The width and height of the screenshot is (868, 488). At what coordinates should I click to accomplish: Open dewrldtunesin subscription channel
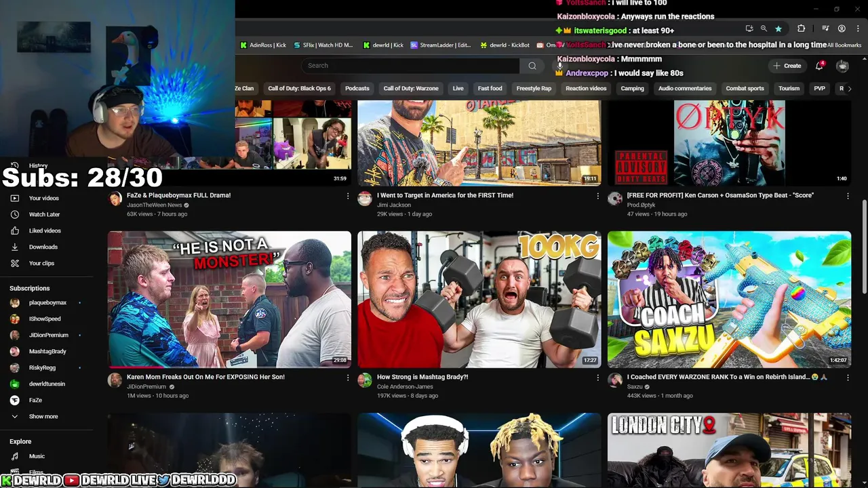(x=47, y=384)
